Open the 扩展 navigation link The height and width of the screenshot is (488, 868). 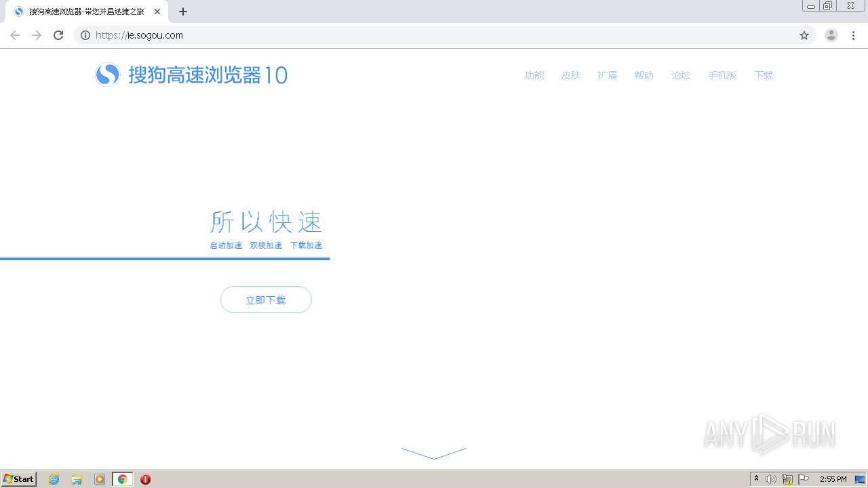point(608,75)
